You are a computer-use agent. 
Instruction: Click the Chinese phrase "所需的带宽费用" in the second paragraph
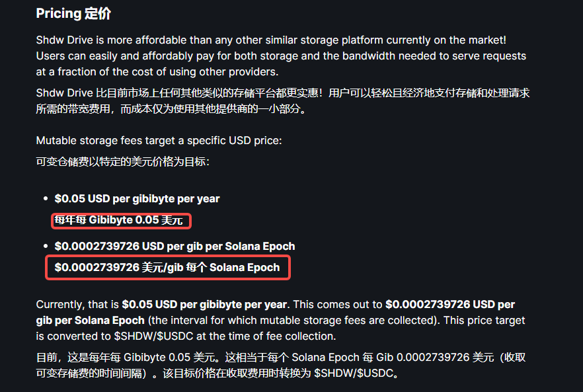pyautogui.click(x=71, y=108)
